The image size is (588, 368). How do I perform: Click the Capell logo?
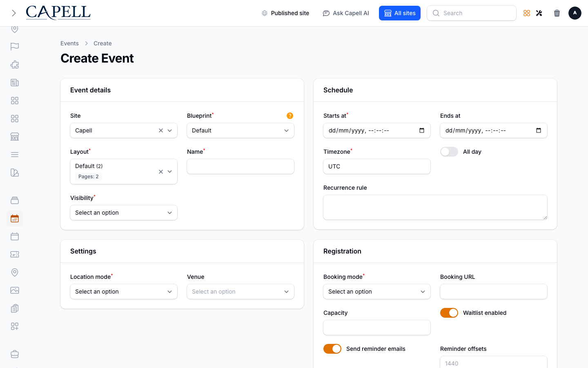[x=58, y=13]
